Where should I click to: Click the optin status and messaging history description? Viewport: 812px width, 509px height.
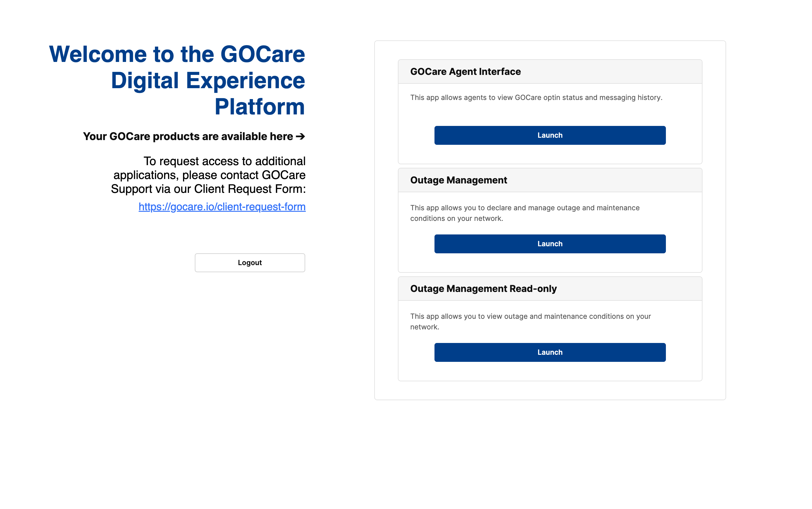[536, 98]
